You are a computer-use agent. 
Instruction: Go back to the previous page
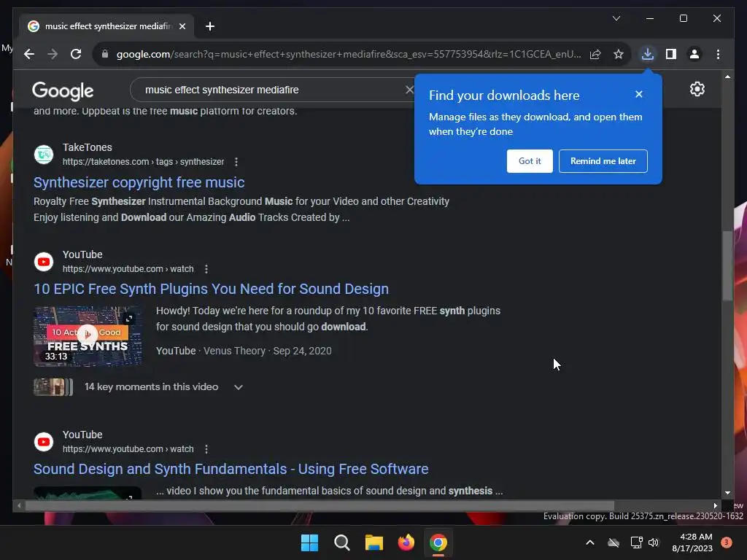coord(29,54)
